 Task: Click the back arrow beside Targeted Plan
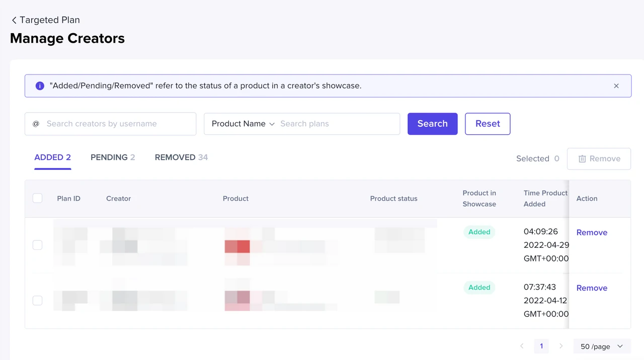[14, 20]
